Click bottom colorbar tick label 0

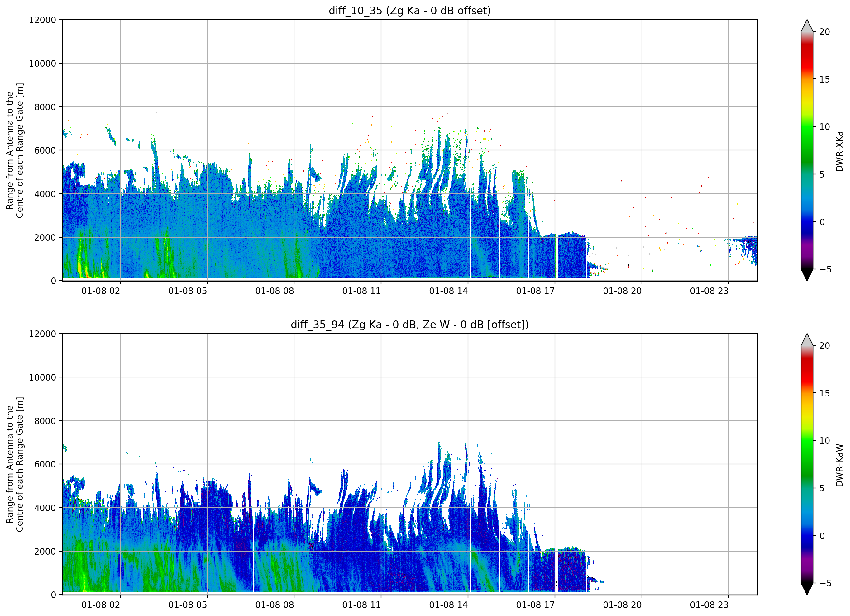coord(822,536)
